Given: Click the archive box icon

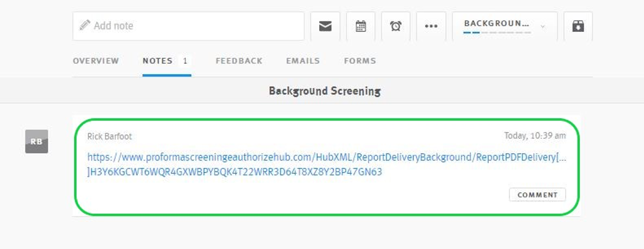Looking at the screenshot, I should (x=579, y=26).
